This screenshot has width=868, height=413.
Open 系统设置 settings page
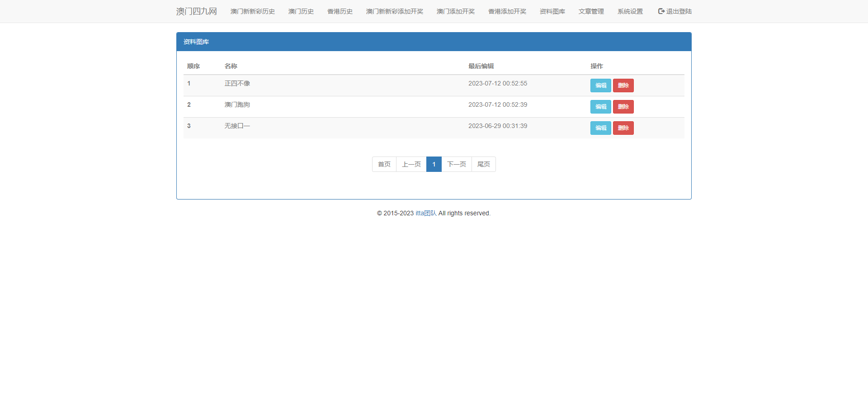tap(630, 11)
